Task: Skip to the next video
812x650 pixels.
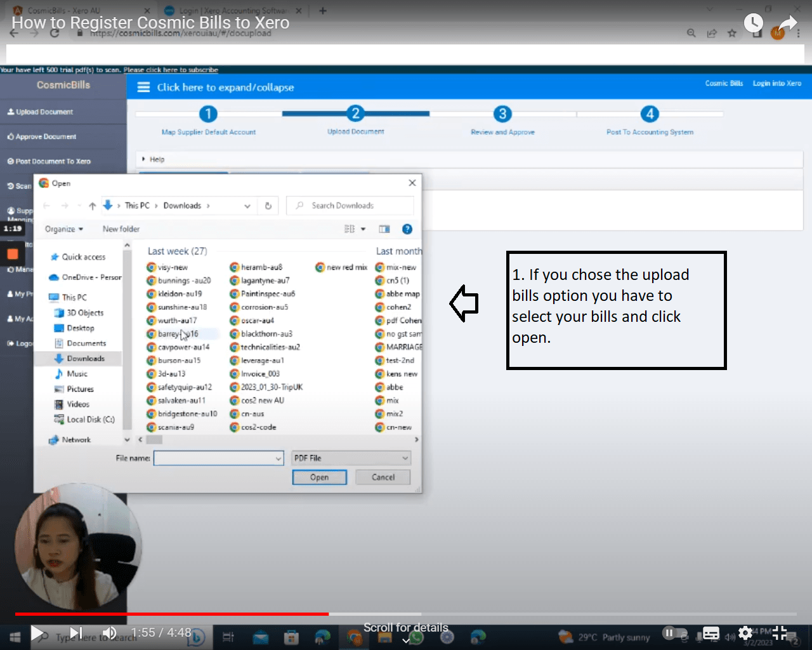Action: point(75,633)
